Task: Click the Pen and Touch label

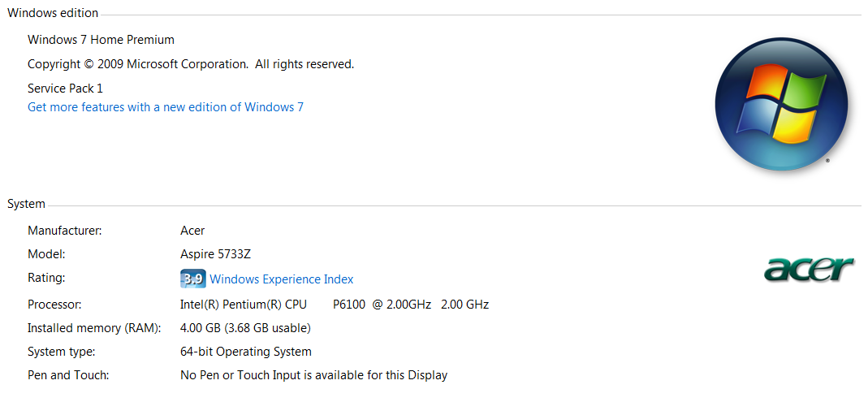Action: click(x=68, y=375)
